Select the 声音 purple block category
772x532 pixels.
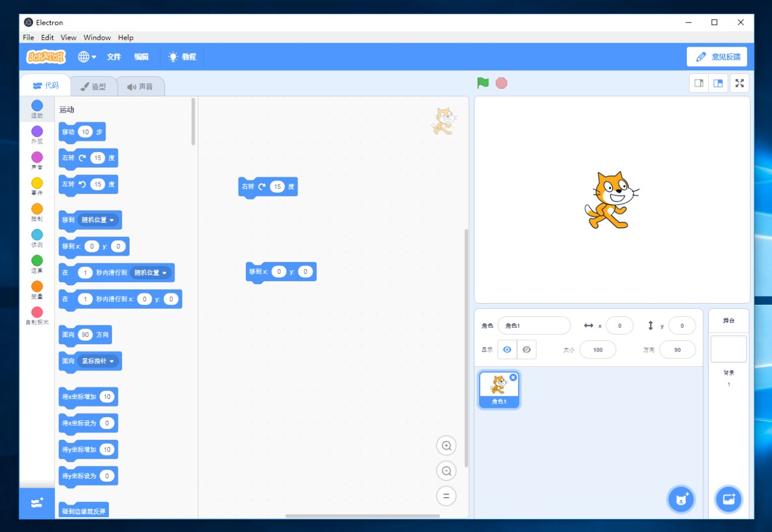click(37, 161)
